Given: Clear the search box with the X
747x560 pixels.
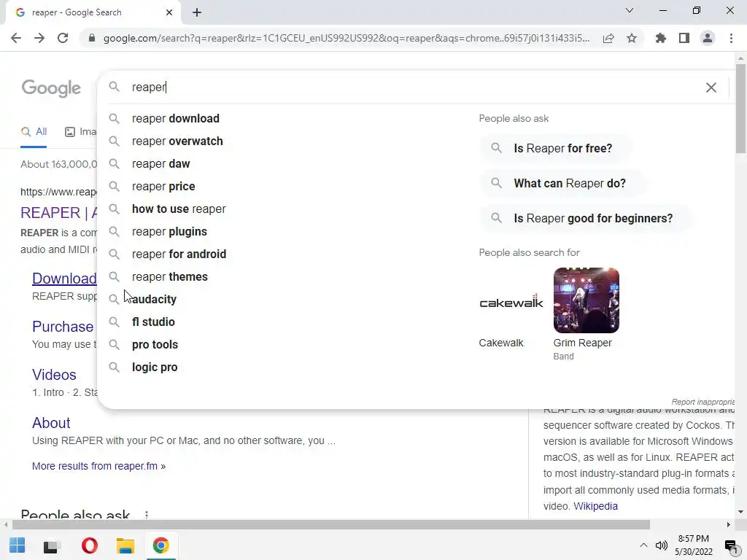Looking at the screenshot, I should pos(711,87).
